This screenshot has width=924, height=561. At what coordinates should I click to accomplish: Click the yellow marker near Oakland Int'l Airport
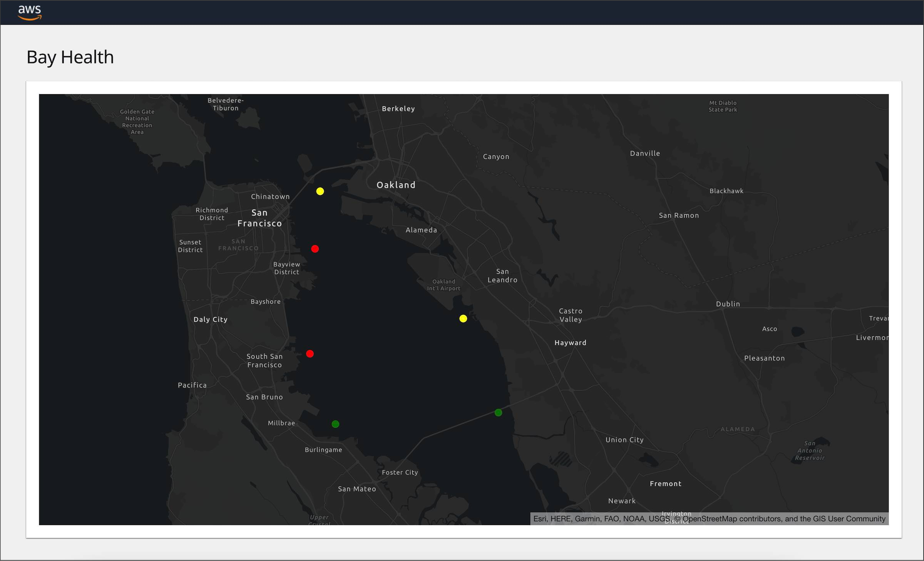pyautogui.click(x=463, y=319)
